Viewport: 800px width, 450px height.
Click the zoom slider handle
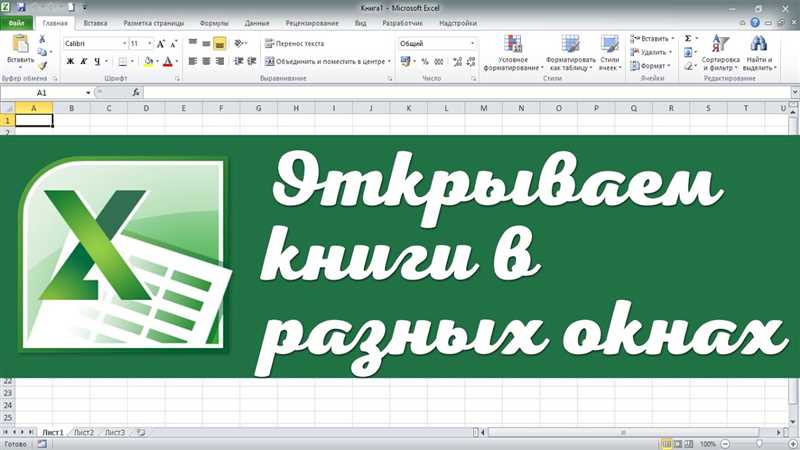tap(759, 444)
